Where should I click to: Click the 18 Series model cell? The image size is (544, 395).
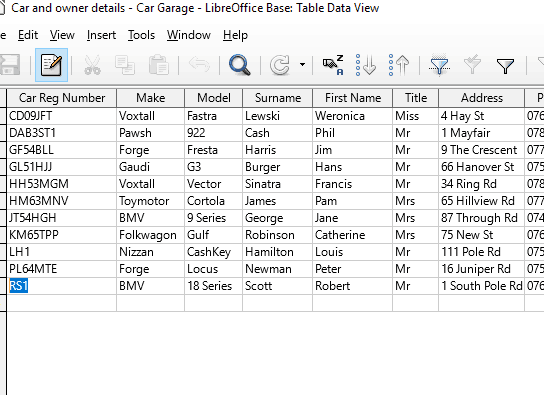click(214, 286)
